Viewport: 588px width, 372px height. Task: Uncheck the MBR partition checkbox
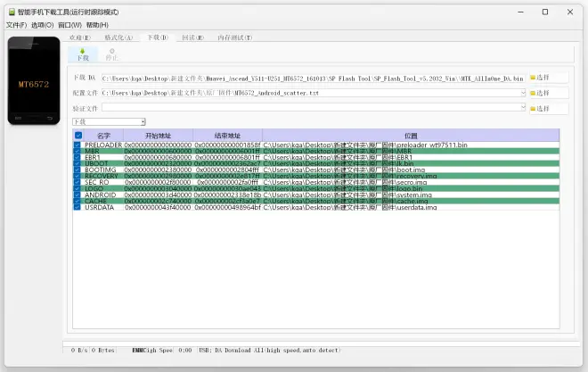coord(78,151)
